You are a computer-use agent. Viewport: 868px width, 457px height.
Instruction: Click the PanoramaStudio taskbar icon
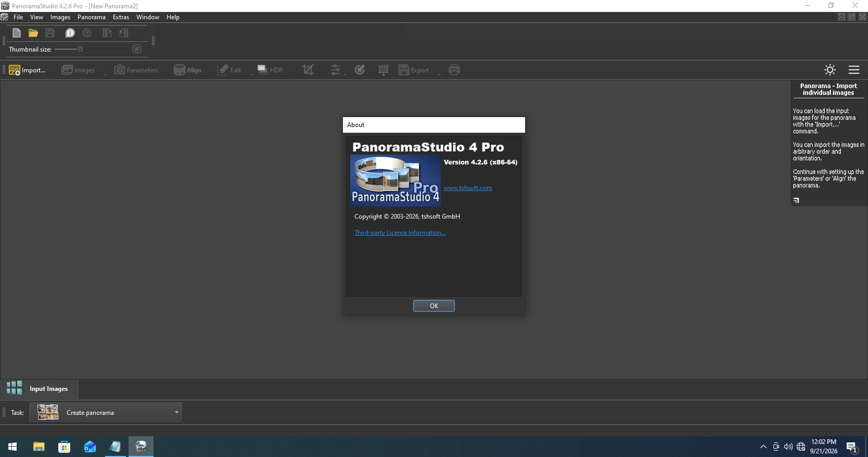coord(141,447)
